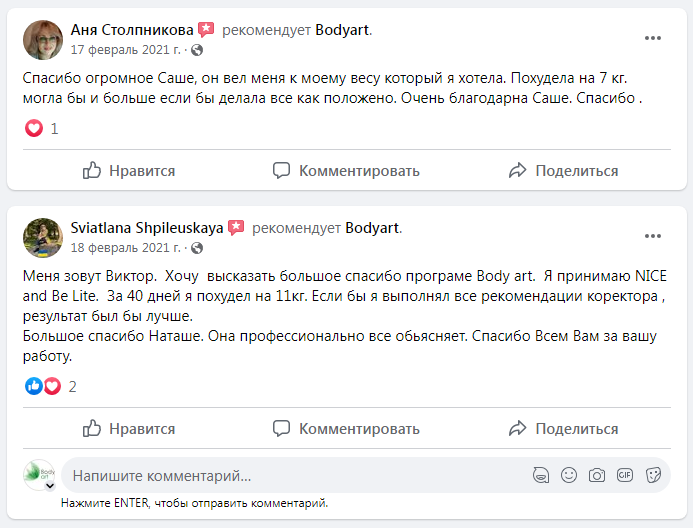Open Аня Столпникова's profile picture
Image resolution: width=693 pixels, height=528 pixels.
point(43,39)
